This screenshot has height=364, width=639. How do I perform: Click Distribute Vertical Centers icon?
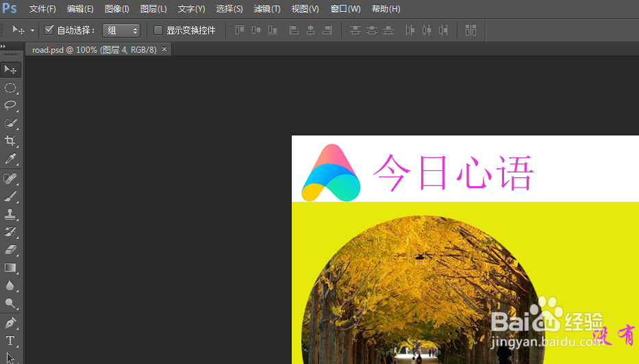372,30
